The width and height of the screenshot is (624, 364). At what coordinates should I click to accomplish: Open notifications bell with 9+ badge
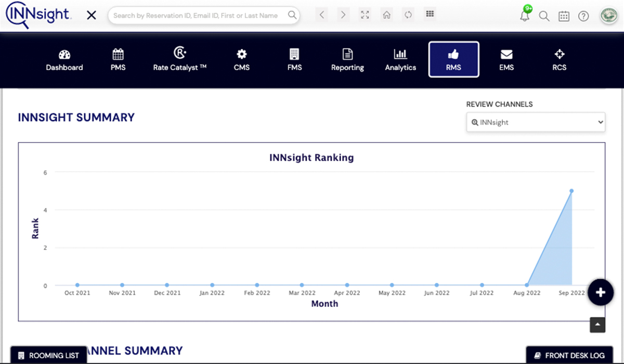click(525, 15)
